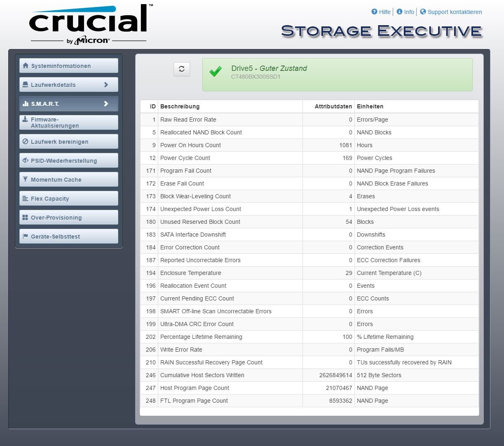
Task: Select Reallocation Event Count row
Action: 309,286
